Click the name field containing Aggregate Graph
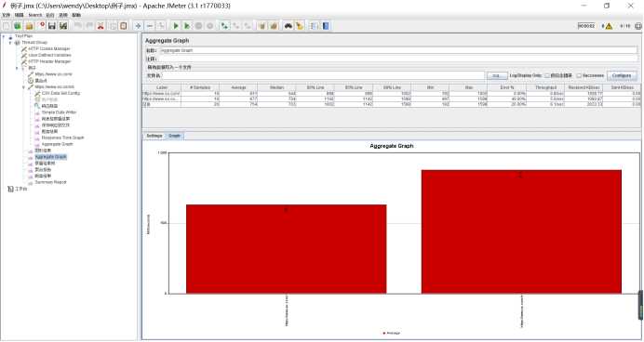The height and width of the screenshot is (342, 644). point(398,50)
